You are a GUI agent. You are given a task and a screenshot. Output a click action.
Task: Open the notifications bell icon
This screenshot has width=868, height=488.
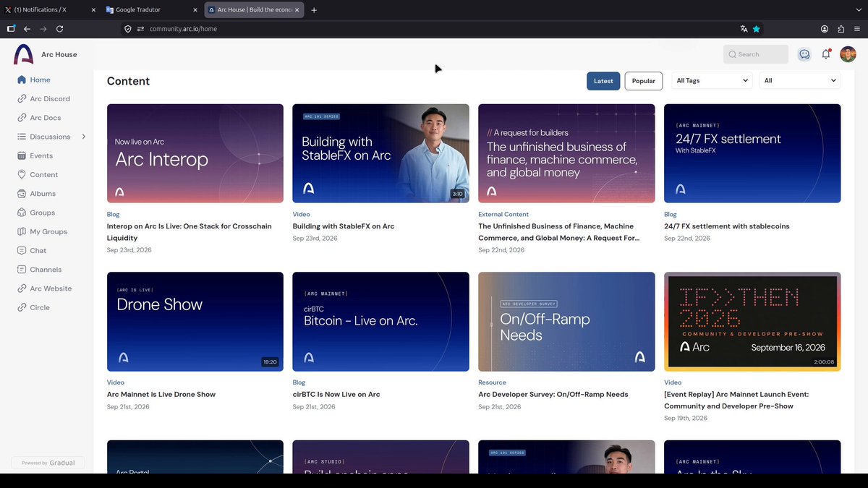coord(826,54)
